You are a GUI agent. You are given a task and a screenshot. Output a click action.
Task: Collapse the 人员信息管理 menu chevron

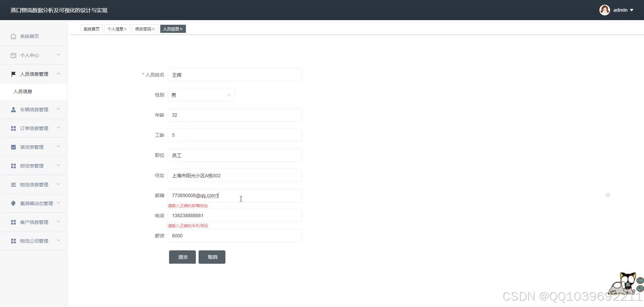[x=58, y=74]
